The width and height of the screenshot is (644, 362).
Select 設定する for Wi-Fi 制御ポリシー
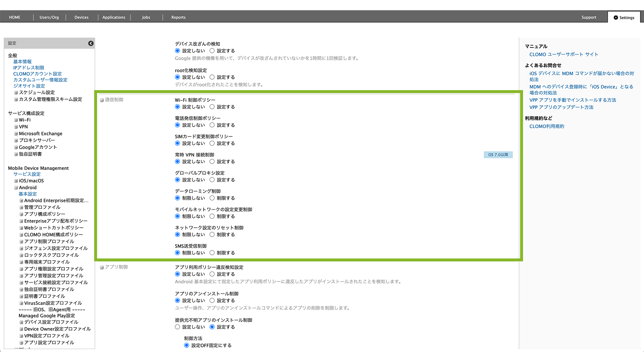point(212,107)
